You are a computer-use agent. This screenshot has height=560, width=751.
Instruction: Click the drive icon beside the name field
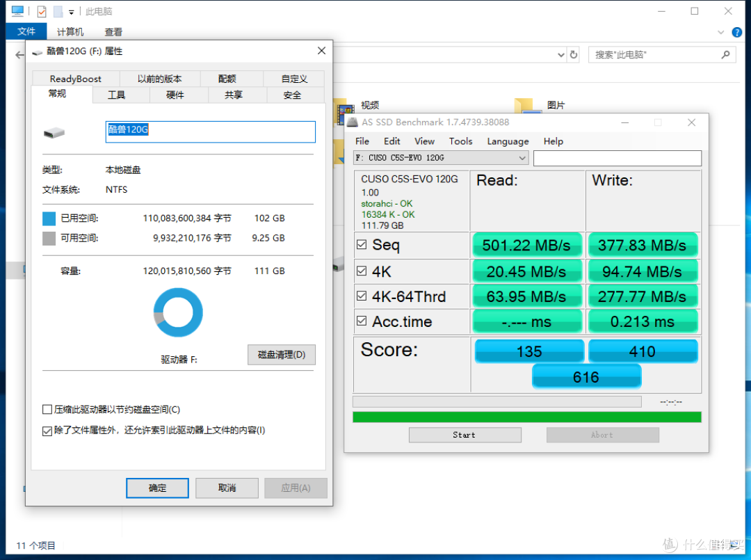[x=54, y=133]
